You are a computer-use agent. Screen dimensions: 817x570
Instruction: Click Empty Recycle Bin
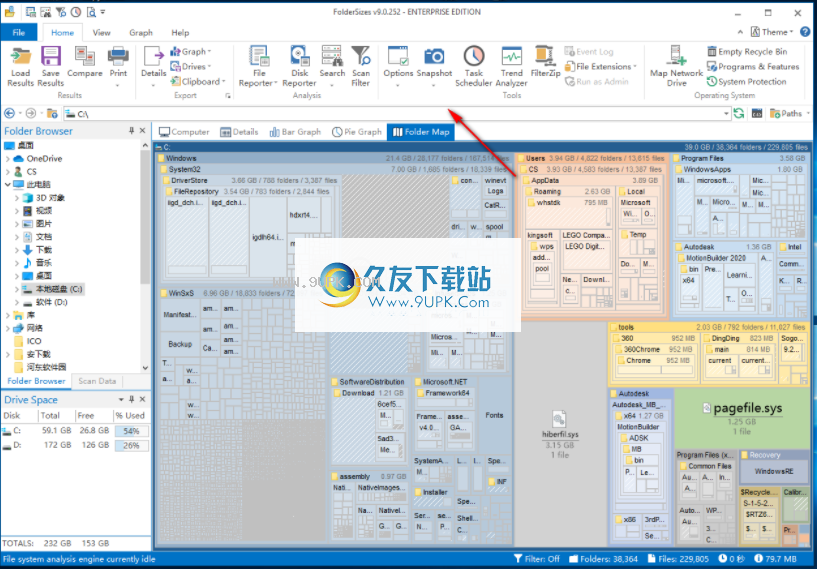747,52
